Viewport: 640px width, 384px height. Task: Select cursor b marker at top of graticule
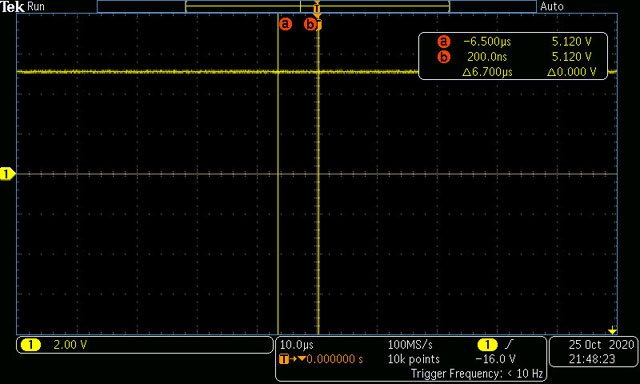tap(310, 24)
